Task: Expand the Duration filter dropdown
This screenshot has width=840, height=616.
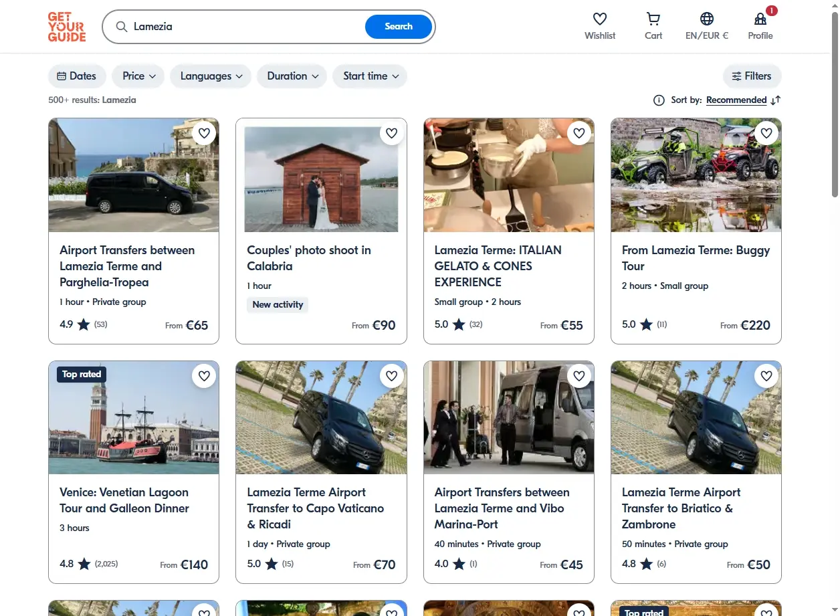Action: [x=292, y=76]
